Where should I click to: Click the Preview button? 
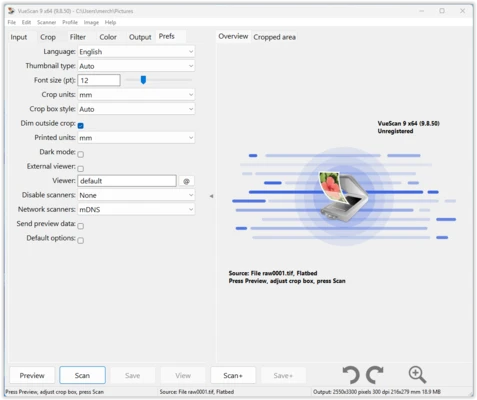point(32,375)
